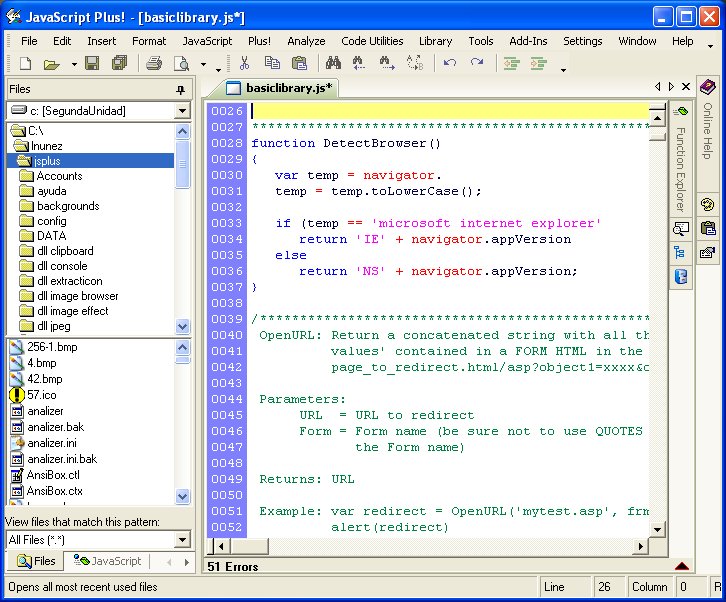Viewport: 726px width, 602px height.
Task: Close the document tab with the X
Action: point(686,87)
